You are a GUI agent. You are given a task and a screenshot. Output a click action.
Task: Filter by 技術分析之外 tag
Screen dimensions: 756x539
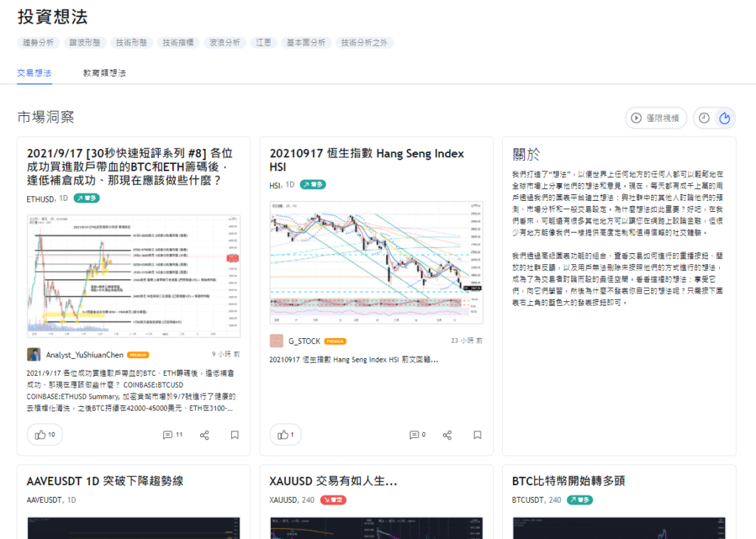(x=365, y=42)
